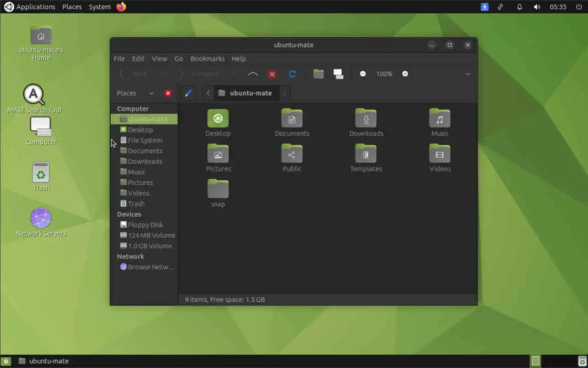588x368 pixels.
Task: Select 1.0 GB Volume under Devices
Action: [144, 246]
